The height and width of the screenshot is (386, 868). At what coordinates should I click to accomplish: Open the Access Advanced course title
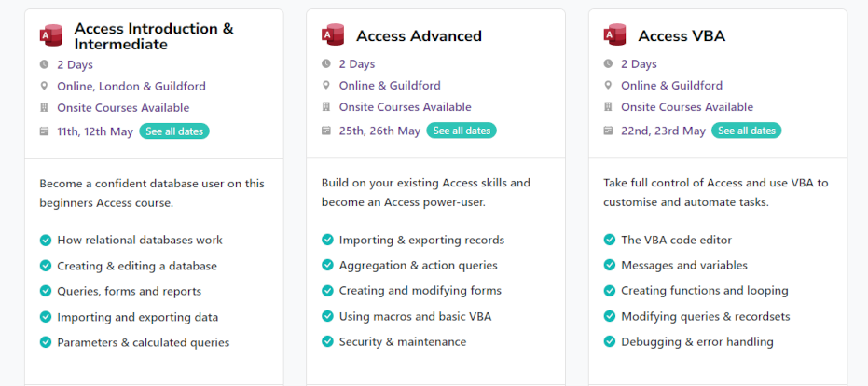coord(419,36)
